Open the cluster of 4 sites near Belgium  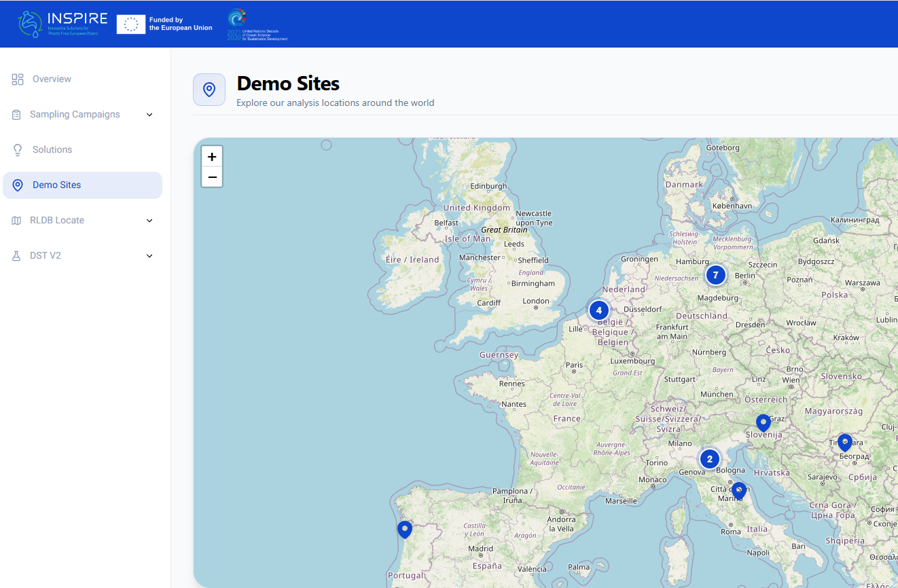[x=598, y=310]
